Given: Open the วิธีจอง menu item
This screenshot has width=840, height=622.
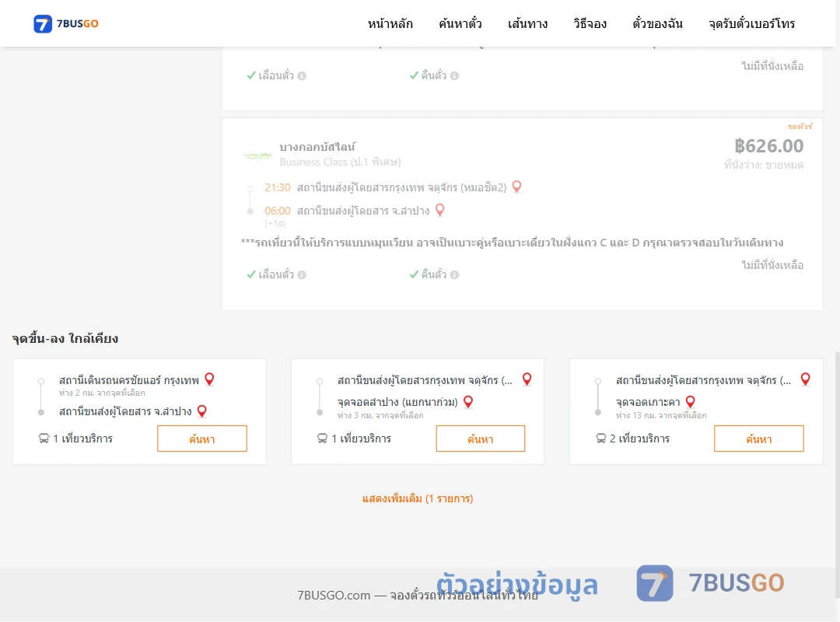Looking at the screenshot, I should click(590, 23).
